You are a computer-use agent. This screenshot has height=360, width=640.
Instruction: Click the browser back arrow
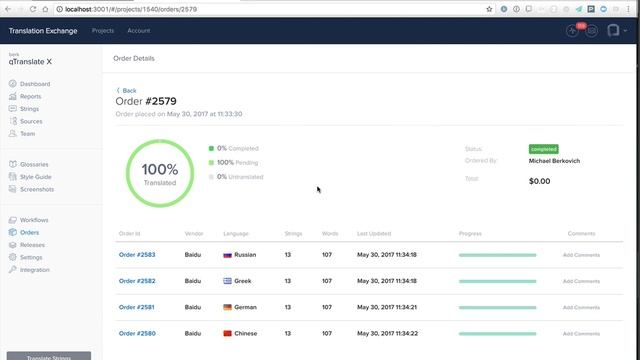[8, 9]
